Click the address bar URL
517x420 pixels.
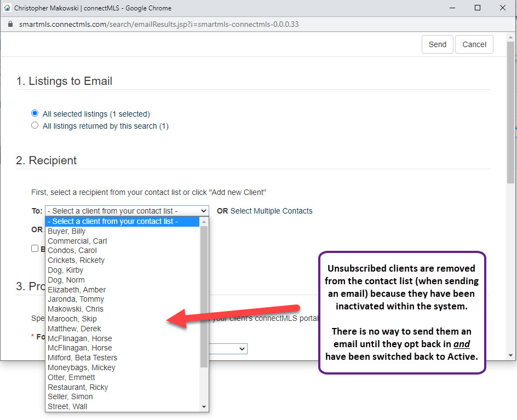coord(159,25)
